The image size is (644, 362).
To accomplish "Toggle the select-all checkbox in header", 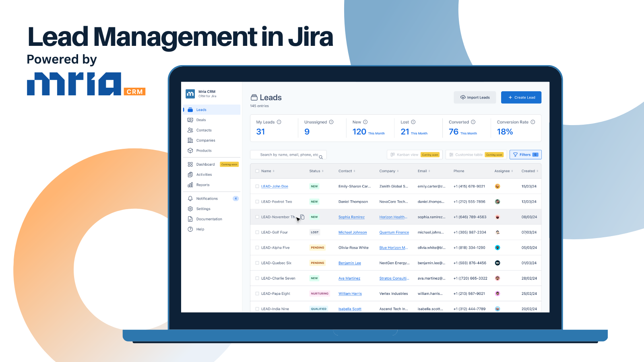I will point(257,171).
